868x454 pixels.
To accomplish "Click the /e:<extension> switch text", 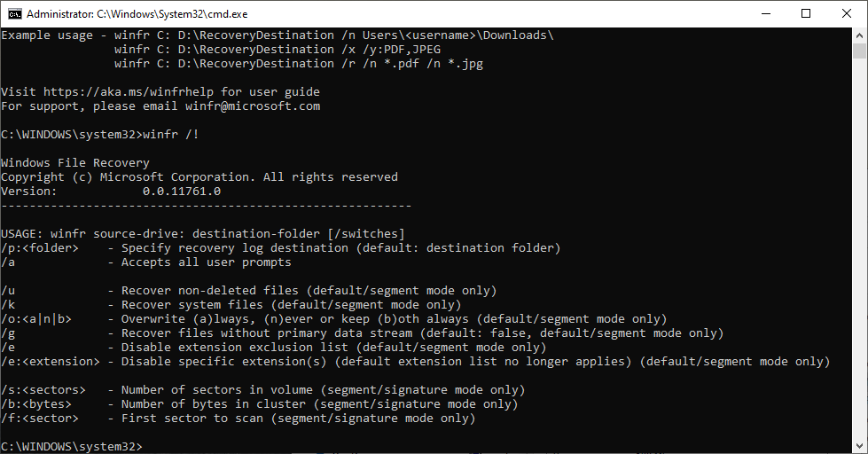I will tap(51, 361).
